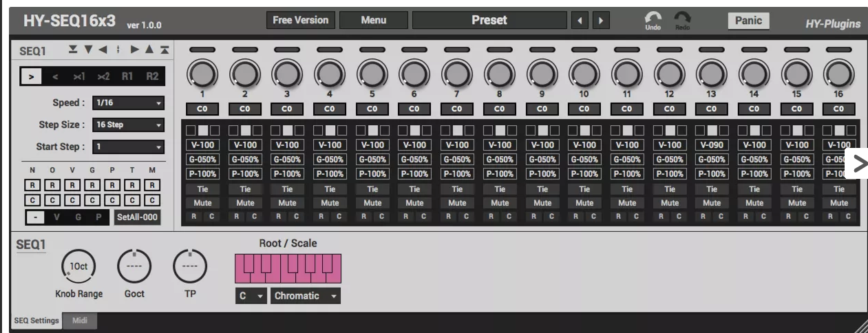This screenshot has width=868, height=333.
Task: Click the C button under column T
Action: click(x=133, y=200)
